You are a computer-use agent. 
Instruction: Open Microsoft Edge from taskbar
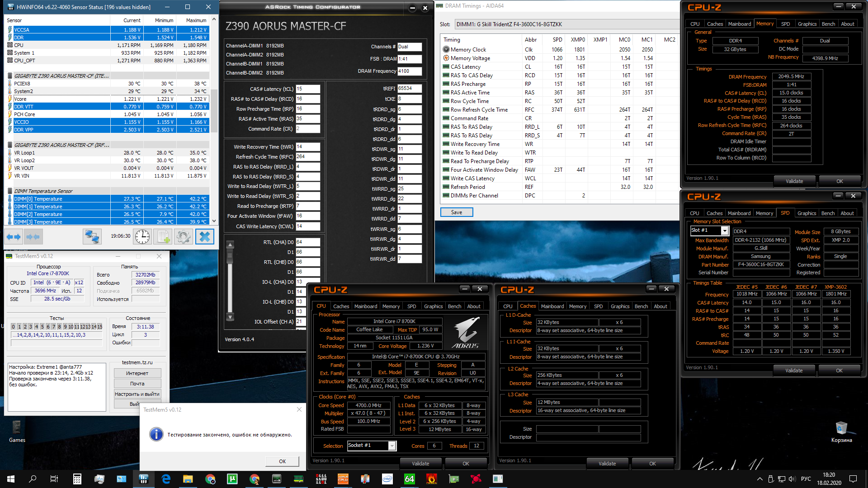[166, 479]
